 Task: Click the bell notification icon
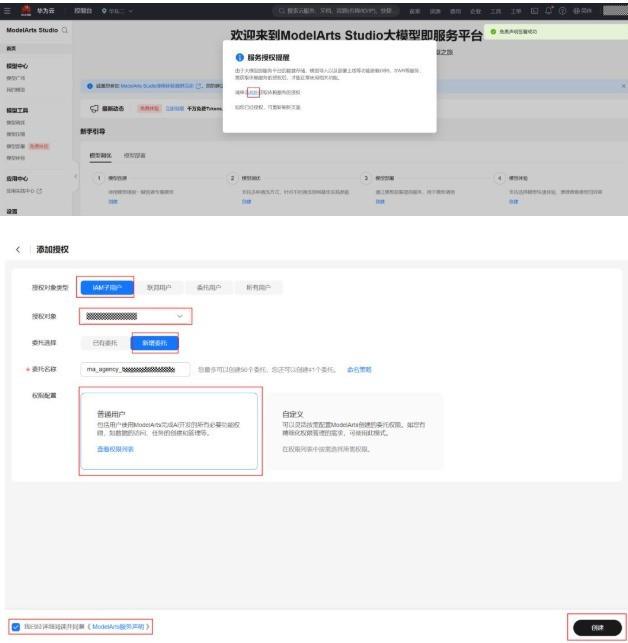tap(548, 11)
